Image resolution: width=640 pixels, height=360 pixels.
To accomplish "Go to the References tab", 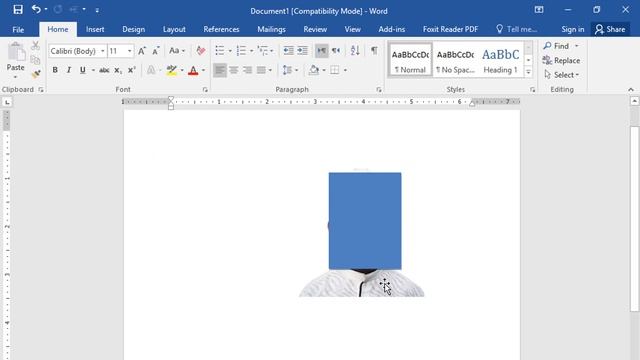I will click(221, 29).
